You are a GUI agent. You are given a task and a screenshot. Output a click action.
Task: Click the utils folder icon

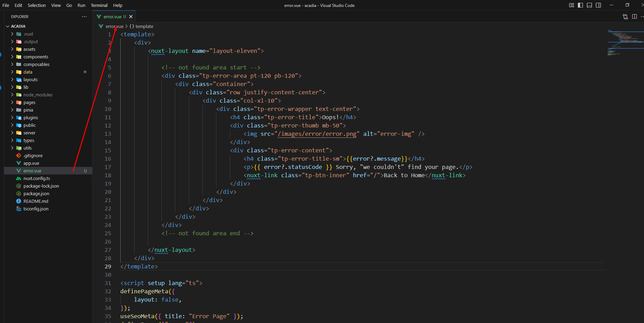(19, 148)
